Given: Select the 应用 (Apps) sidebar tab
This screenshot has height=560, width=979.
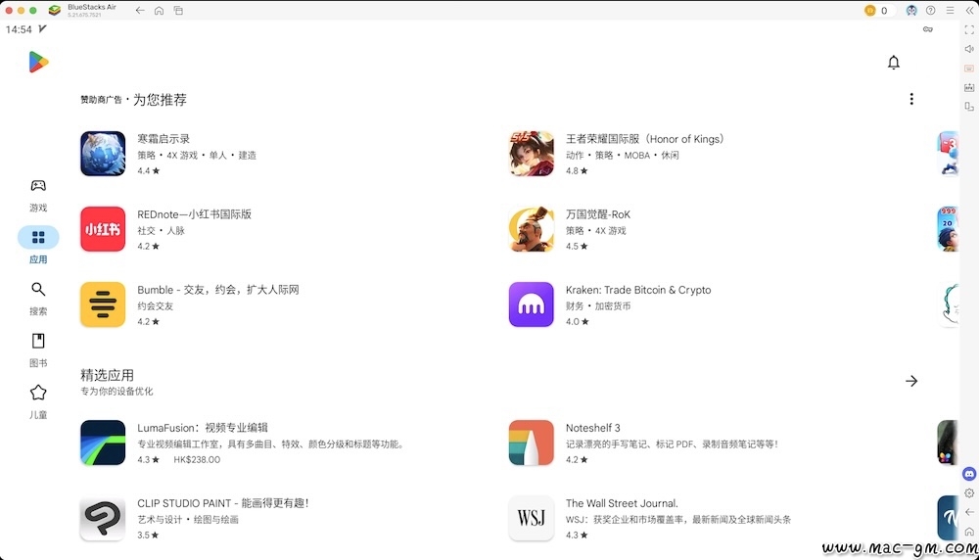Looking at the screenshot, I should tap(38, 246).
